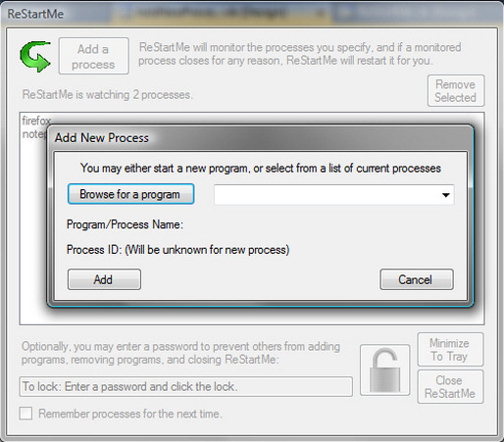Screen dimensions: 504x442
Task: Click the ReStartMe window title bar
Action: point(252,14)
